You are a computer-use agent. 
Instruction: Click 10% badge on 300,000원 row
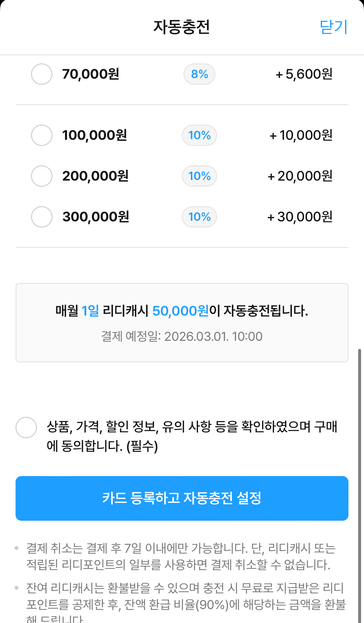[199, 217]
